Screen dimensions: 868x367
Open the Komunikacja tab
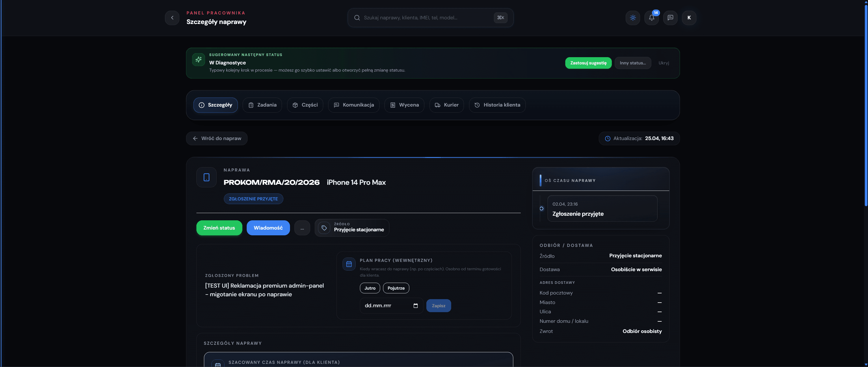354,105
